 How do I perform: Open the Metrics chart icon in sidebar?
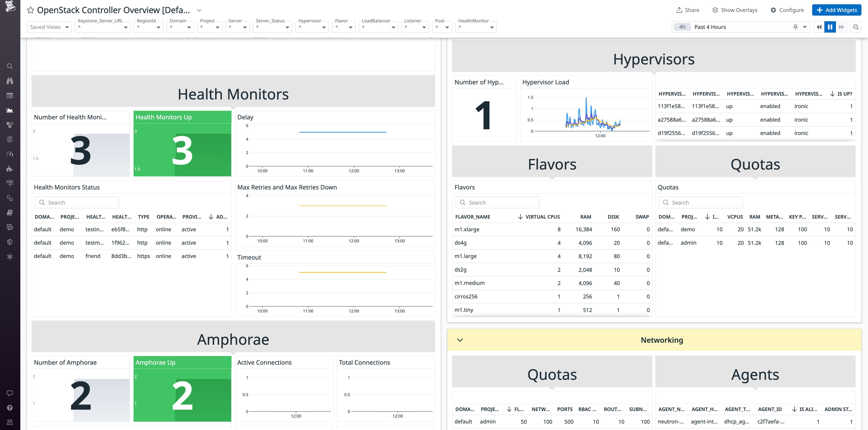click(x=10, y=110)
